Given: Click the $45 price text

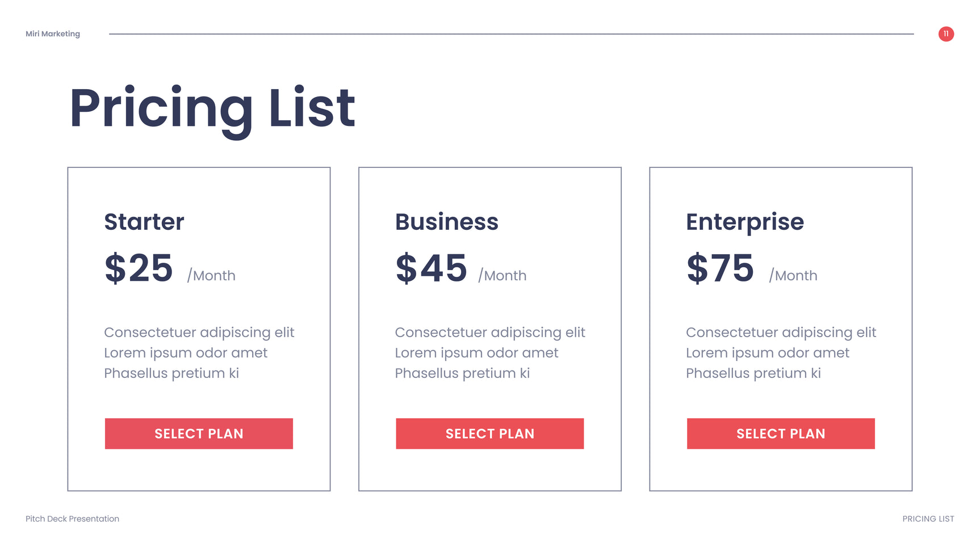Looking at the screenshot, I should 432,268.
